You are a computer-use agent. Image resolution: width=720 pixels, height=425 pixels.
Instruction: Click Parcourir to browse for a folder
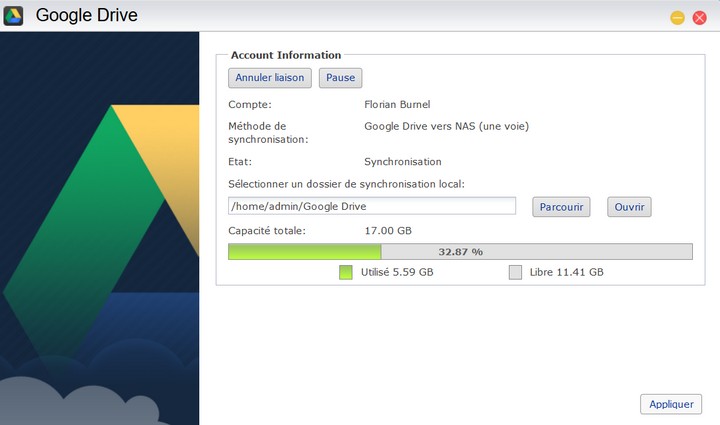561,207
